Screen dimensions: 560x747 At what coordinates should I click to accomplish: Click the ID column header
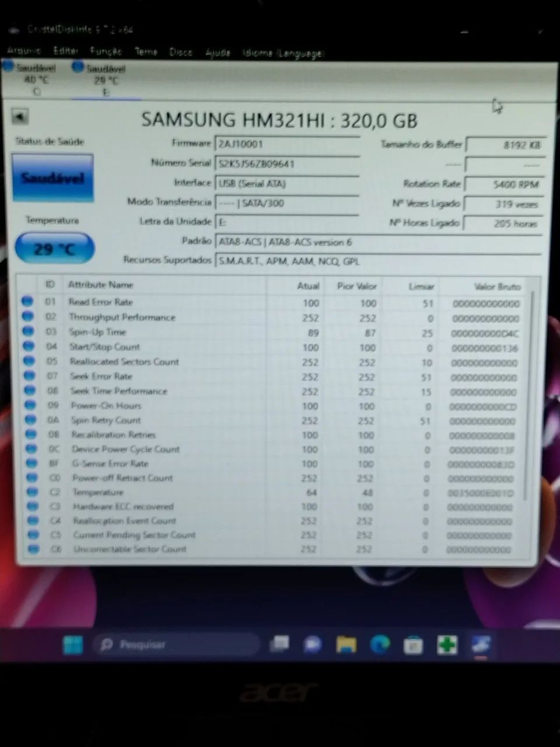(x=50, y=284)
